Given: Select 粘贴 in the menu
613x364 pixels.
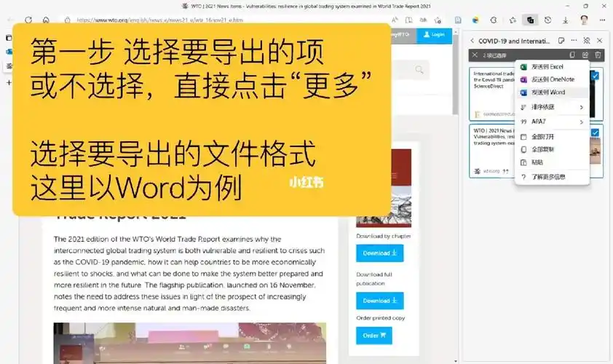Looking at the screenshot, I should (x=552, y=162).
